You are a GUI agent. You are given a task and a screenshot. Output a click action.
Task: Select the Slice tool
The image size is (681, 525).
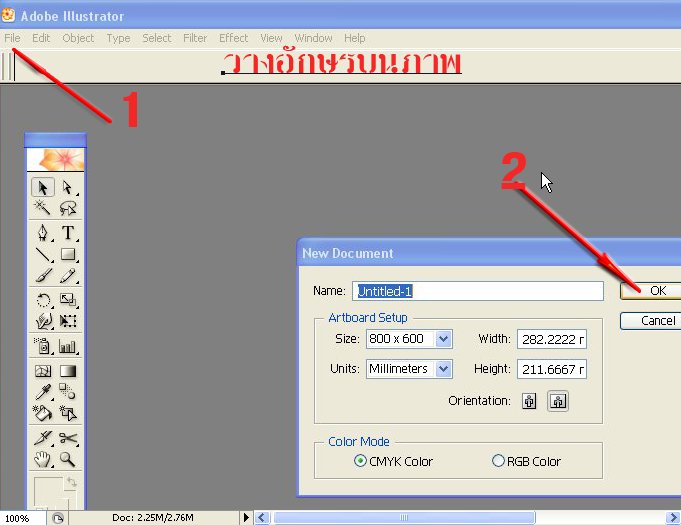(43, 438)
